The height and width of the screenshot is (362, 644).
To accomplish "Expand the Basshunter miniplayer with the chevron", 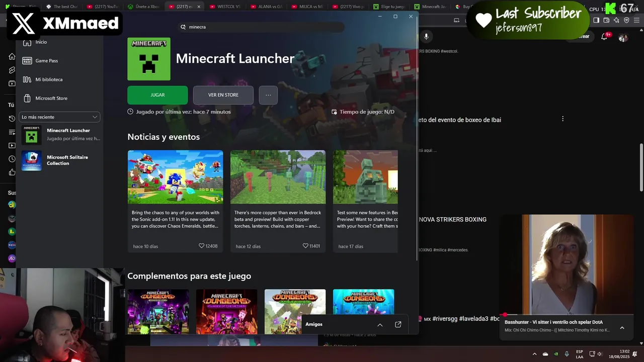I will (622, 328).
